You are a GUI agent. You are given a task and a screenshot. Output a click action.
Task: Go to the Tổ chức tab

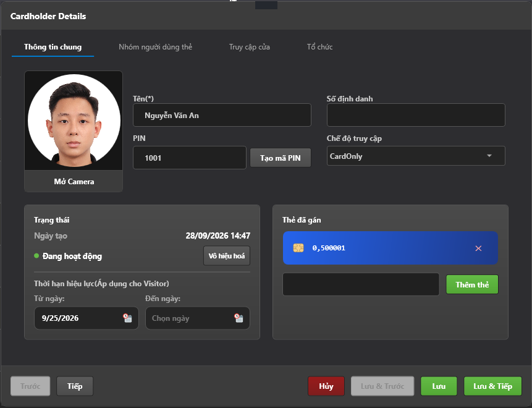pyautogui.click(x=319, y=47)
